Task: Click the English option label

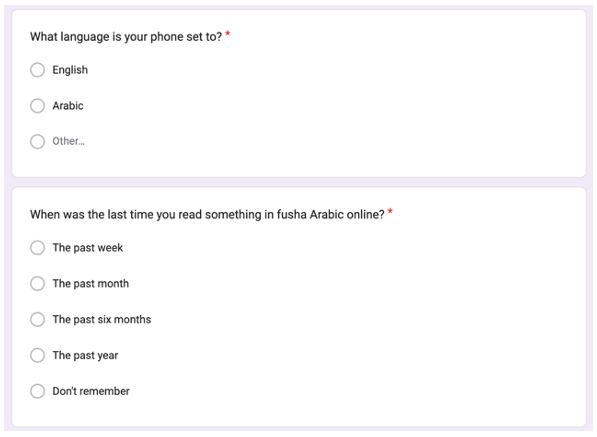Action: coord(70,70)
